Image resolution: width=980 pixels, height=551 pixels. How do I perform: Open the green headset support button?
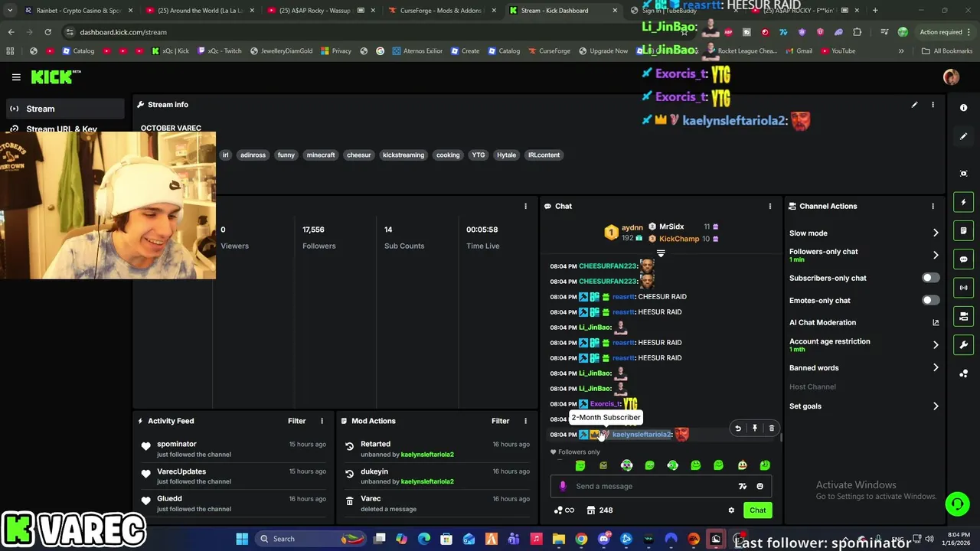957,504
